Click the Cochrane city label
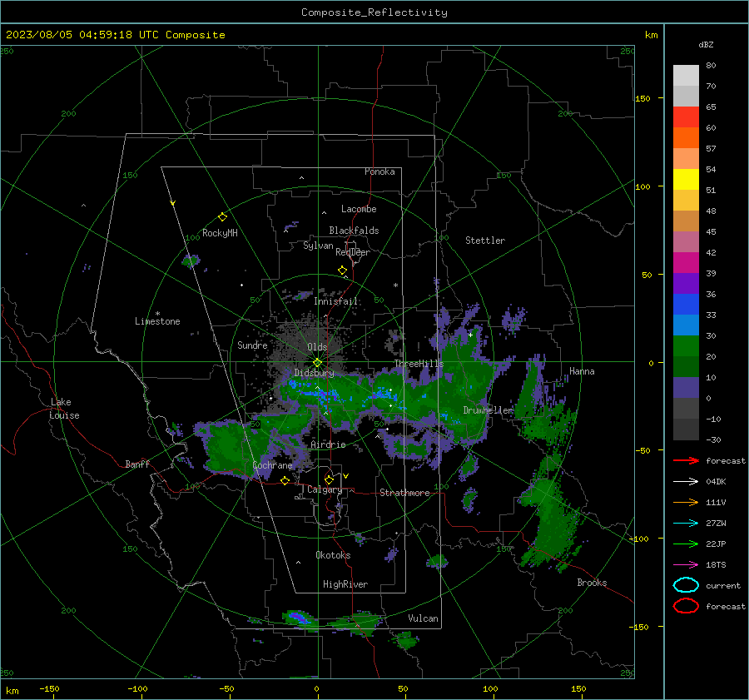The width and height of the screenshot is (749, 700). tap(272, 465)
